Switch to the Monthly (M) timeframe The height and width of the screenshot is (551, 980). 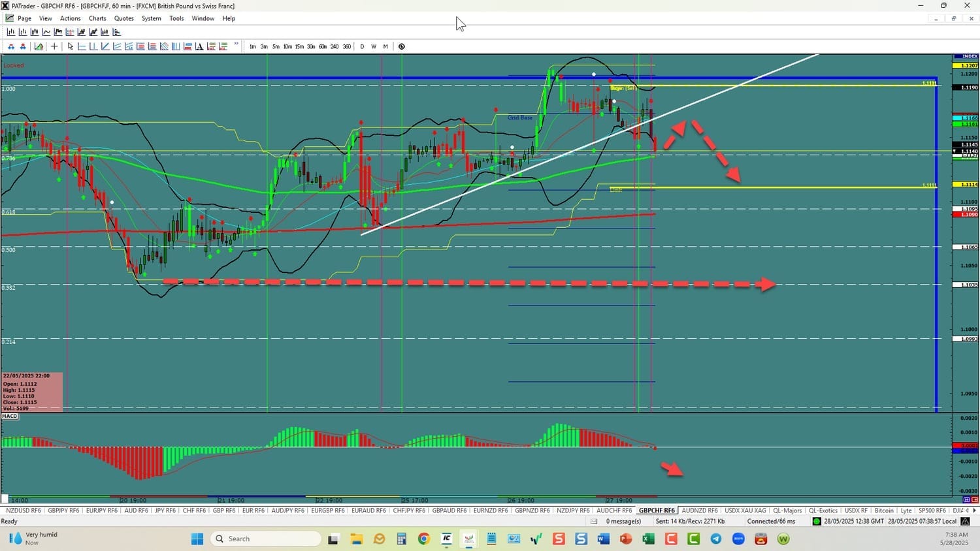[x=385, y=46]
